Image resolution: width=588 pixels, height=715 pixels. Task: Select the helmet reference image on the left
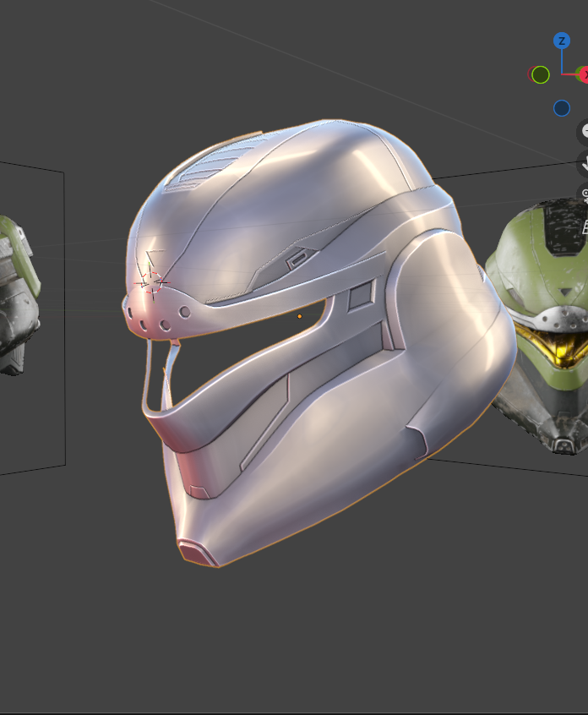click(x=19, y=297)
